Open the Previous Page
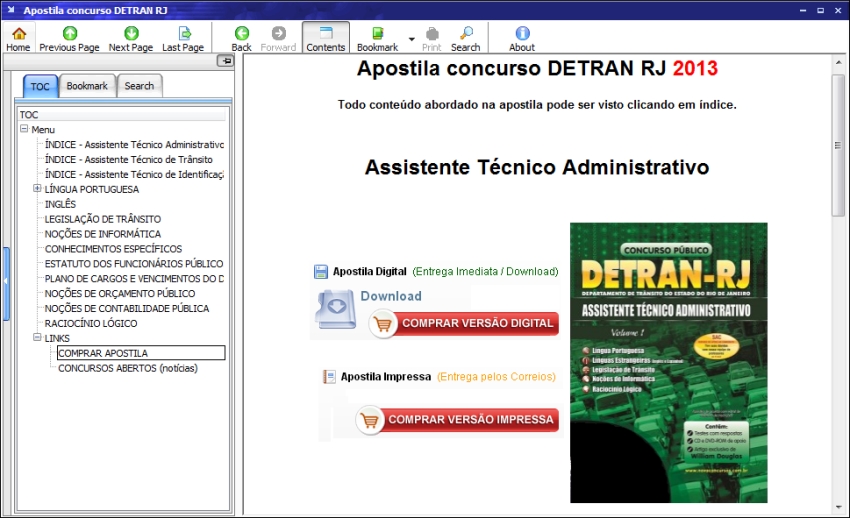850x518 pixels. click(69, 39)
